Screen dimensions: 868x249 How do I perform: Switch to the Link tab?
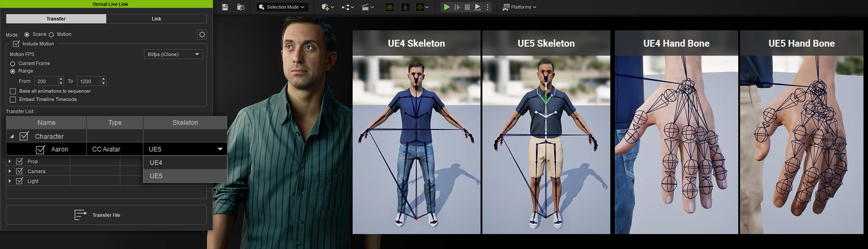[x=156, y=19]
